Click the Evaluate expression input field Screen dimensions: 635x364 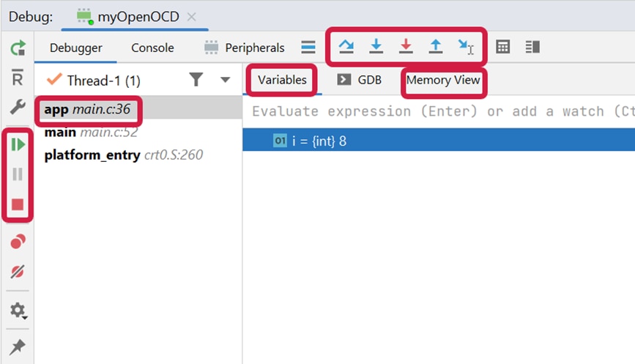coord(439,111)
